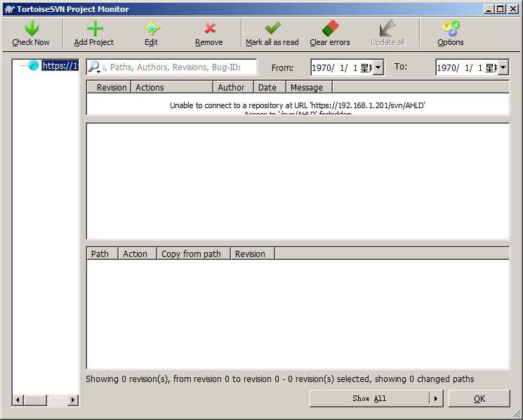This screenshot has width=523, height=420.
Task: Minimize the Project Monitor window
Action: [x=489, y=9]
